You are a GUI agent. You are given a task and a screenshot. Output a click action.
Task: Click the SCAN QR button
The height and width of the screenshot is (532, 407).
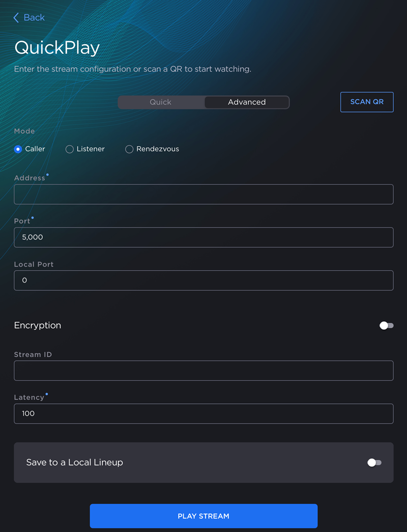point(367,102)
